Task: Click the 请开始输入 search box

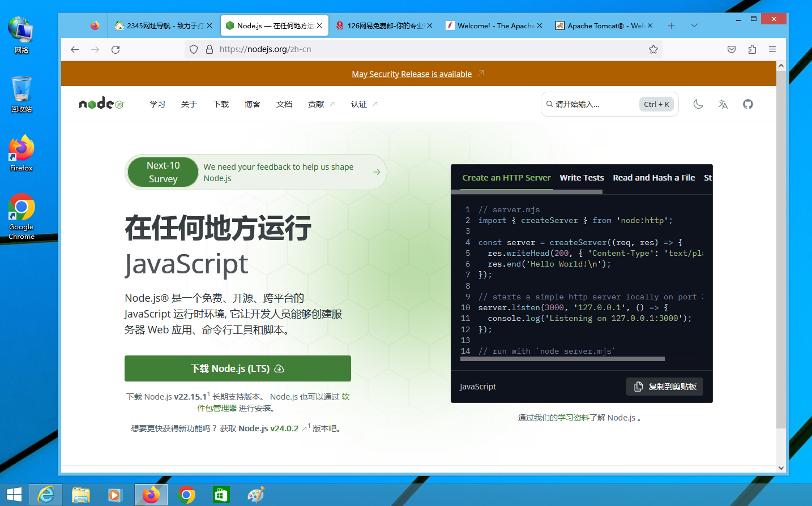Action: pos(609,104)
